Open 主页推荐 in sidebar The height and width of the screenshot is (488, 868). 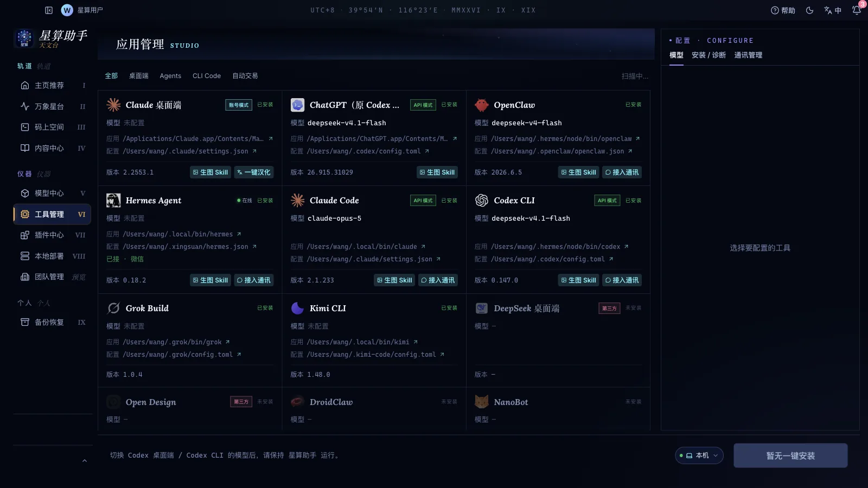point(52,85)
